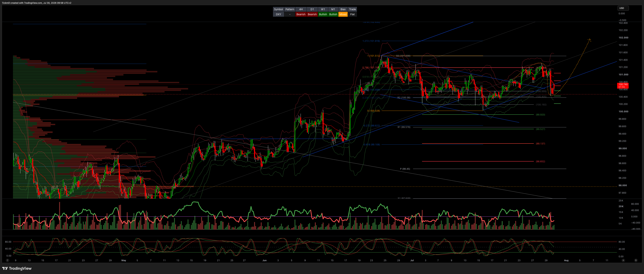The image size is (644, 274).
Task: Toggle the B scale button bottom right
Action: 636,260
